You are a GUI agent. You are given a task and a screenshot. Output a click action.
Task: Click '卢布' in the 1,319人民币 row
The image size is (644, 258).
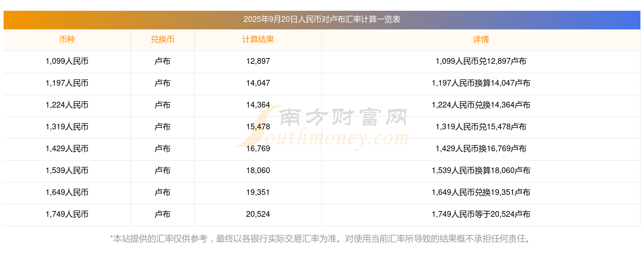162,127
